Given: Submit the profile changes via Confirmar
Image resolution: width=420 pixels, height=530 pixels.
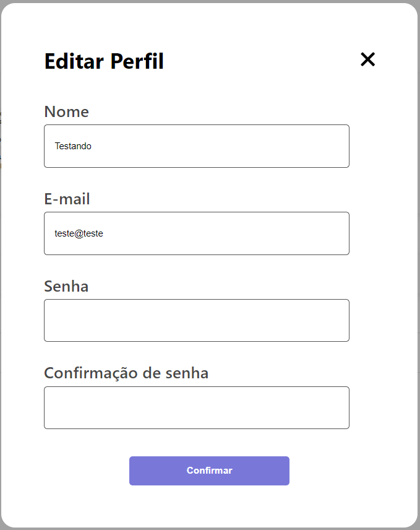Looking at the screenshot, I should tap(209, 471).
